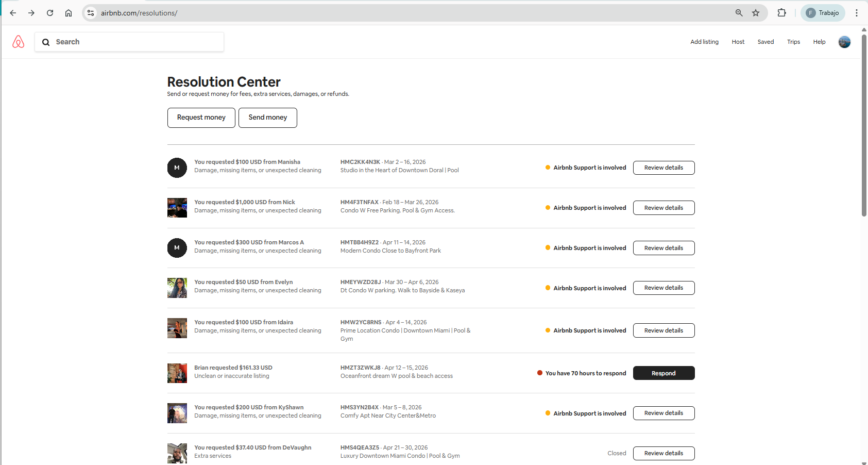Click the Resolution Center heading
This screenshot has height=465, width=868.
[x=224, y=82]
